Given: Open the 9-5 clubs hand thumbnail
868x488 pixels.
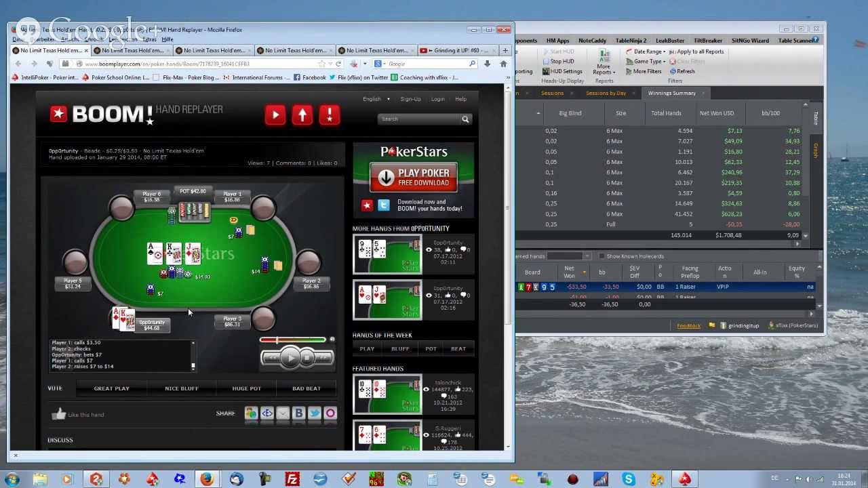Looking at the screenshot, I should click(x=387, y=254).
